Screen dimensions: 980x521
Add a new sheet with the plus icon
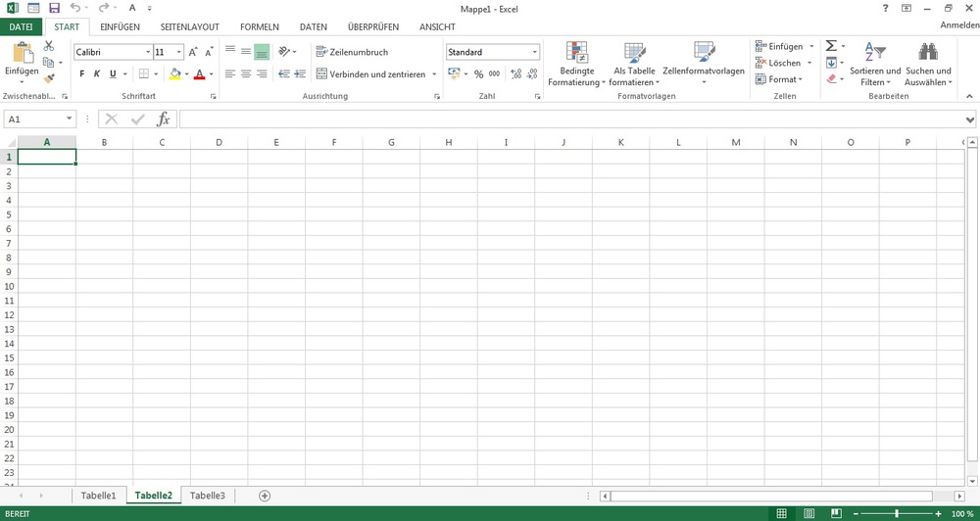pos(265,496)
